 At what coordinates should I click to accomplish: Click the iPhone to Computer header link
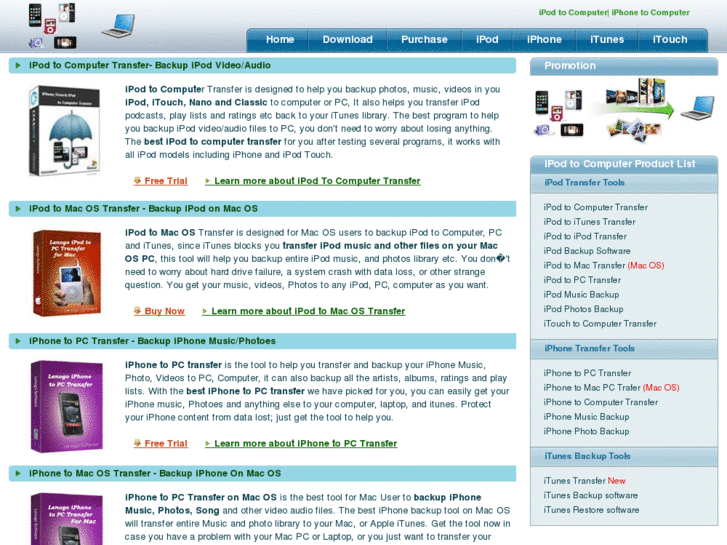pos(650,13)
